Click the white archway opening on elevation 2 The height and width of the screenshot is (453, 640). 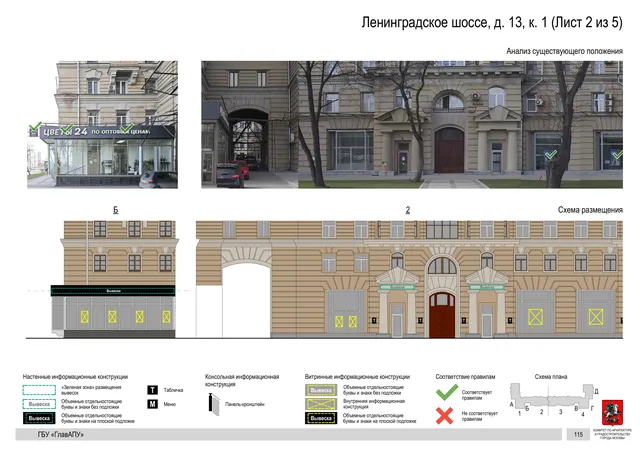coord(246,300)
